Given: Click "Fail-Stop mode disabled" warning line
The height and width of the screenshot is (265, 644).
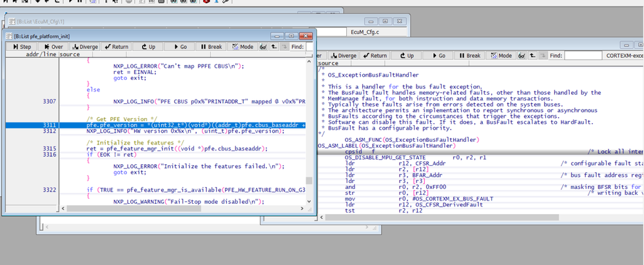Looking at the screenshot, I should click(190, 202).
